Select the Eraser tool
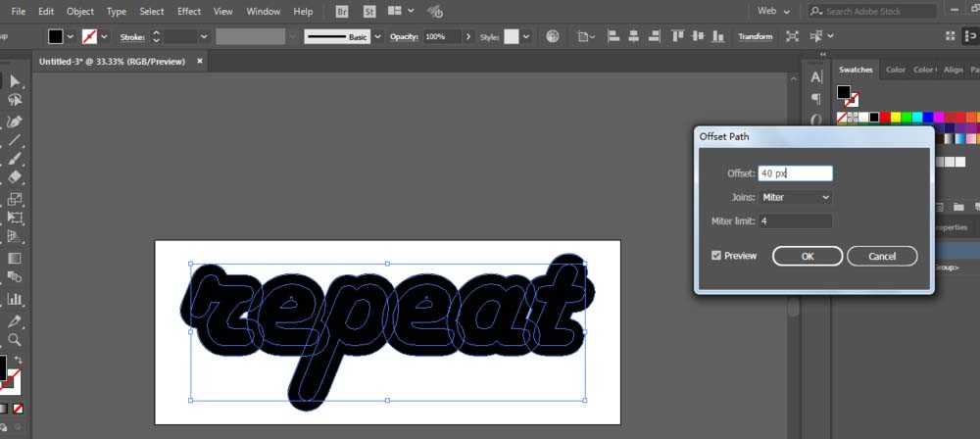 15,177
